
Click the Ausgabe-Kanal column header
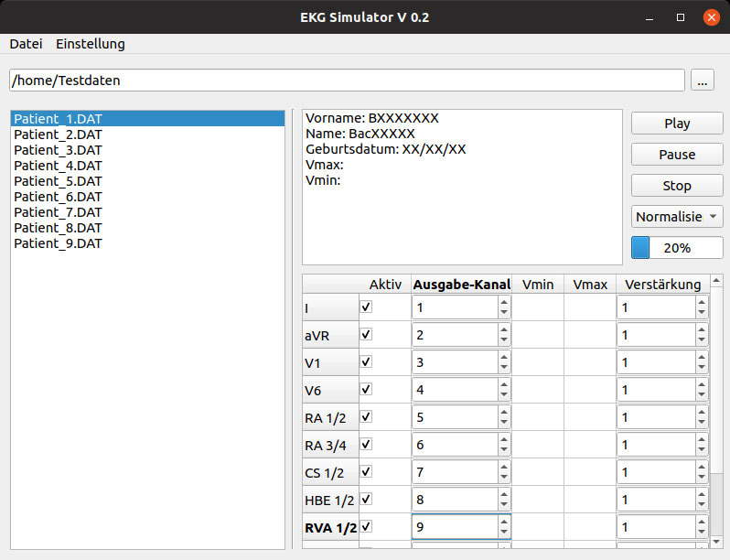coord(461,285)
